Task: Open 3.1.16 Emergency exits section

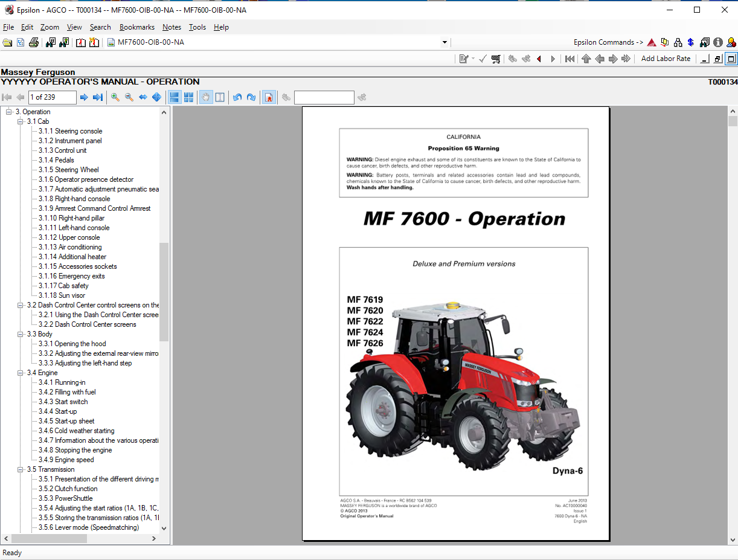Action: (71, 276)
